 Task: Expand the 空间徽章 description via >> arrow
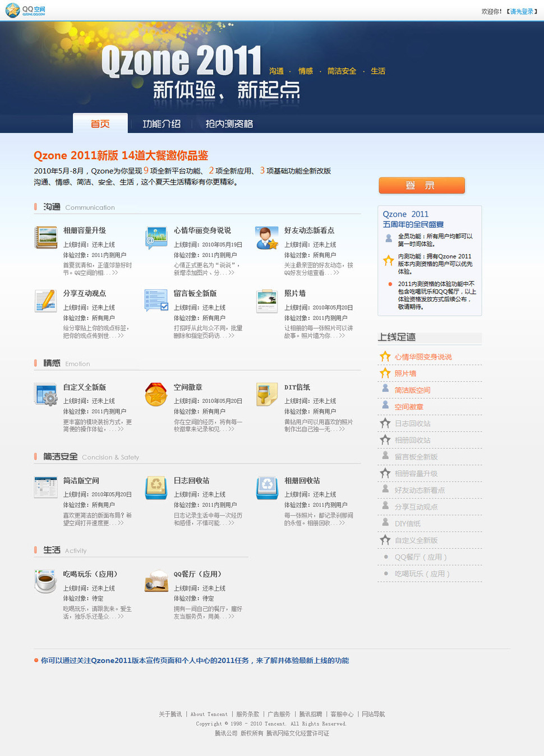232,429
